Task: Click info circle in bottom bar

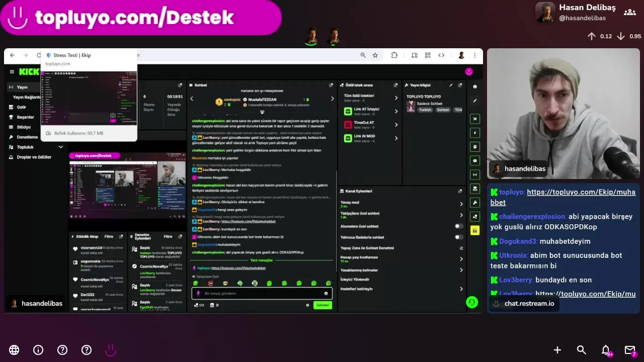Action: (38, 350)
